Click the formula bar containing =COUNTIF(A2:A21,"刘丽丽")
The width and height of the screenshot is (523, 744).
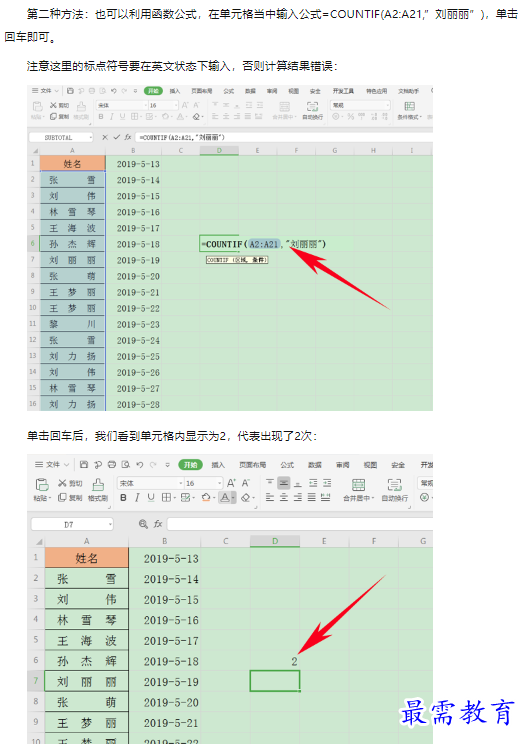coord(284,137)
